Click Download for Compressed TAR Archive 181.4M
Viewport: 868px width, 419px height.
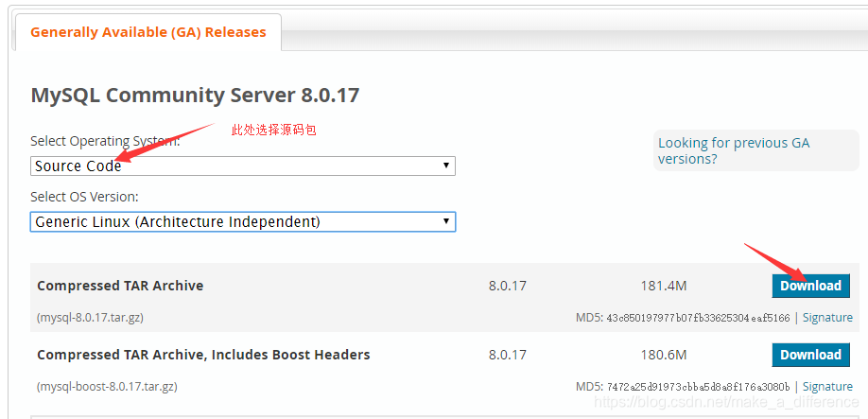[810, 286]
